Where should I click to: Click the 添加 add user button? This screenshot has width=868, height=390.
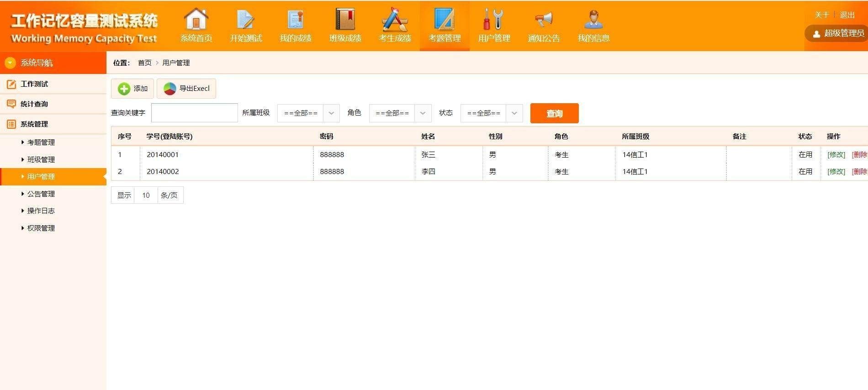point(132,89)
